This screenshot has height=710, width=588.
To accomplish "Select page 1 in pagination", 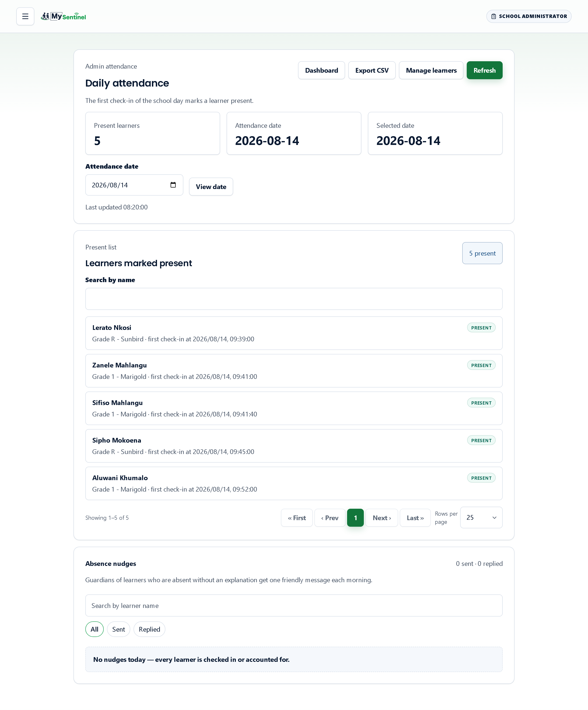I will 355,518.
